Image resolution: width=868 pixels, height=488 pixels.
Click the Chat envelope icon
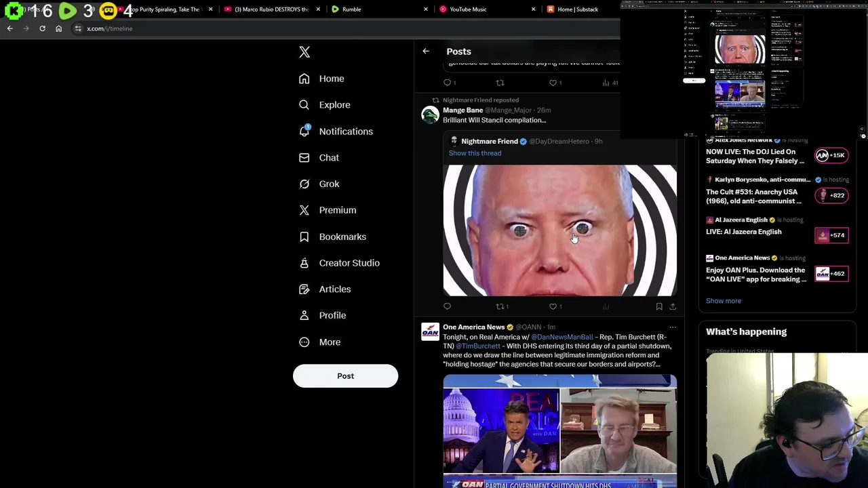[x=304, y=158]
